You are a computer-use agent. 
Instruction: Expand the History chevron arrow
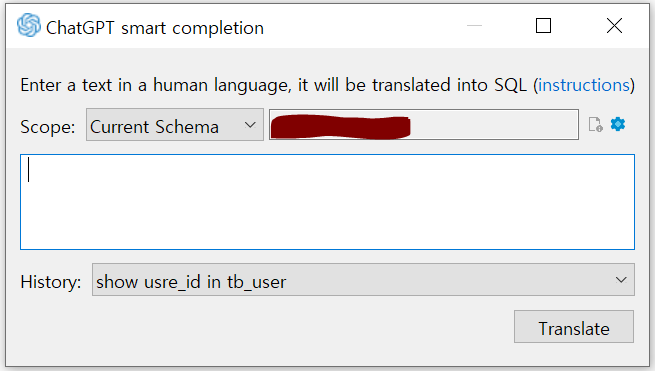[621, 280]
